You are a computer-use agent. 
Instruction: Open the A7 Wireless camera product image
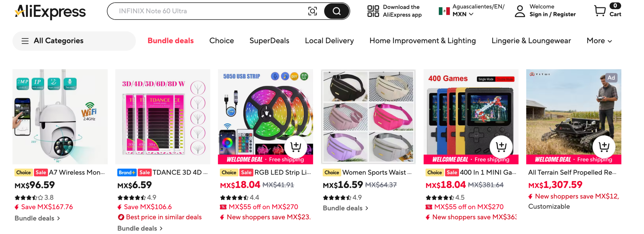point(60,117)
